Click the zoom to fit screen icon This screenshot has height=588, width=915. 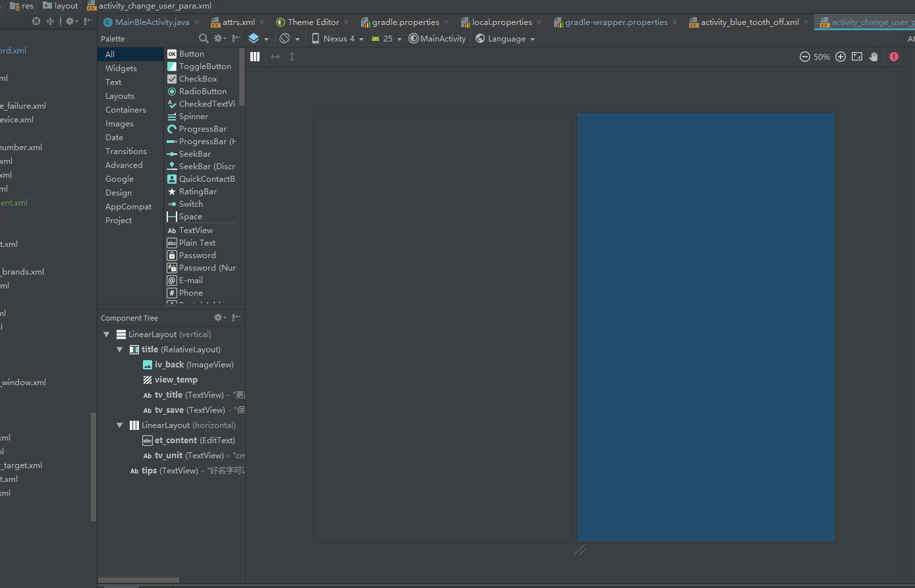pos(857,57)
